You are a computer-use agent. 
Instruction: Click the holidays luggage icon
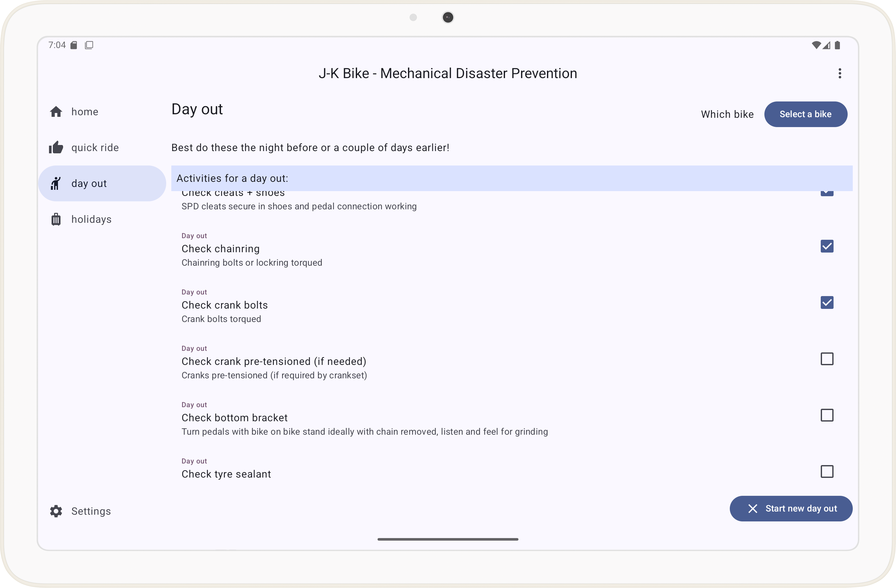pos(56,219)
